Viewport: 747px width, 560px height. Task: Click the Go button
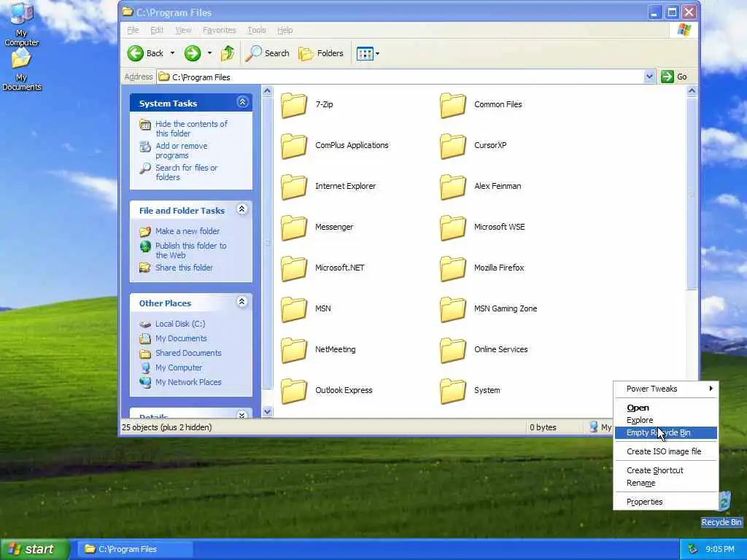(x=674, y=77)
